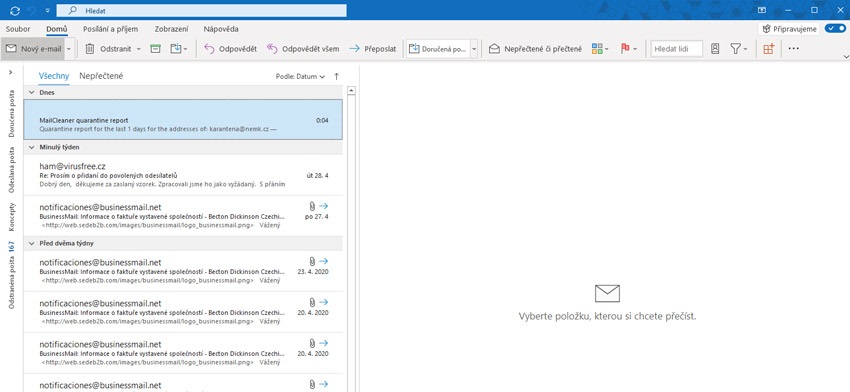Expand the Odstranit dropdown arrow
Viewport: 850px width, 392px height.
coord(138,49)
